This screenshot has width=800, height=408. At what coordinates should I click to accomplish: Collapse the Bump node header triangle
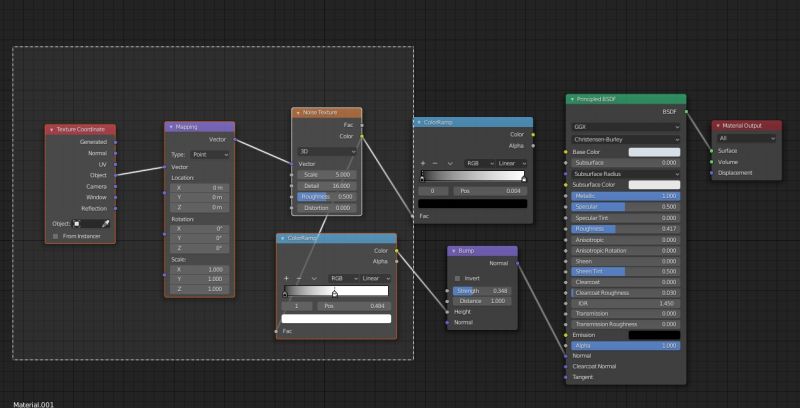(x=454, y=251)
